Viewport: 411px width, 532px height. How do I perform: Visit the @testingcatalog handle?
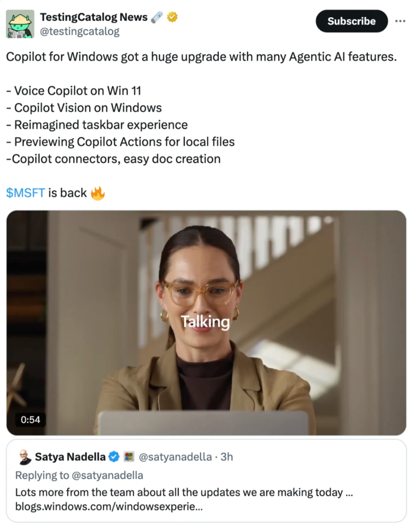80,32
